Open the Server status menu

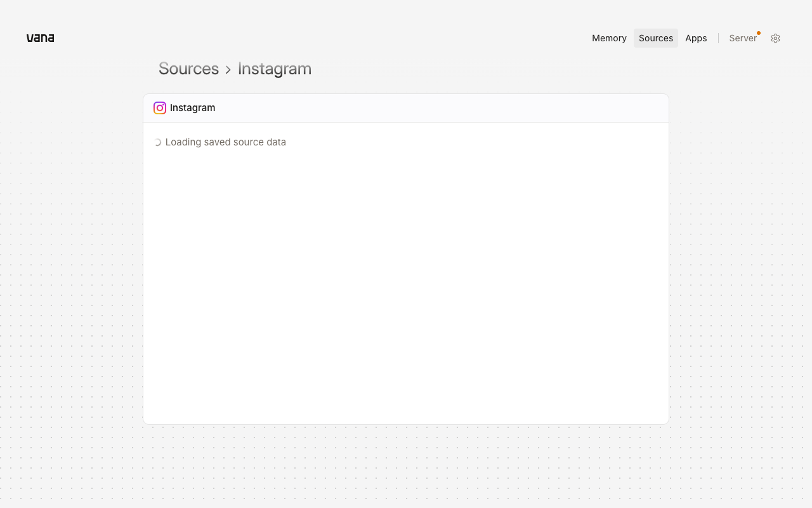point(743,38)
